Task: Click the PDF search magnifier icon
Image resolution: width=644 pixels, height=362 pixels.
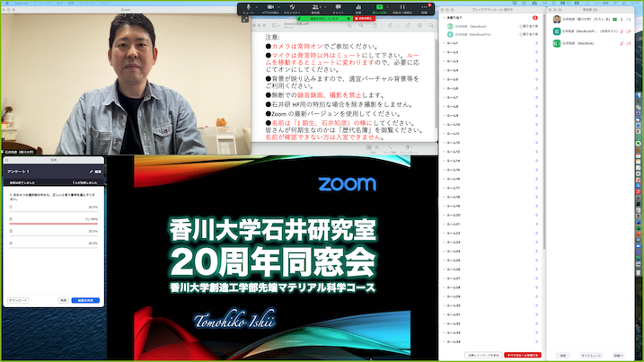Action: 431,25
